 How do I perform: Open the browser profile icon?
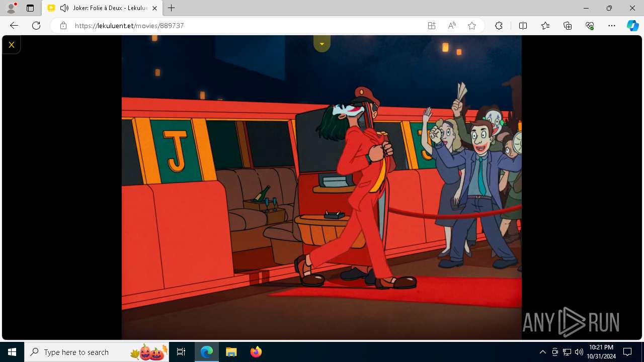[x=11, y=8]
